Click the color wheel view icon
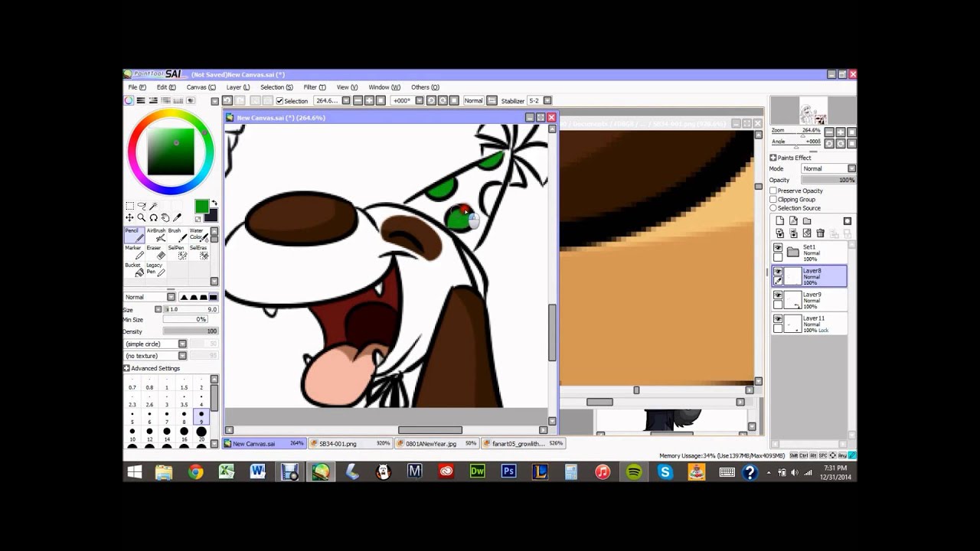980x551 pixels. coord(129,100)
